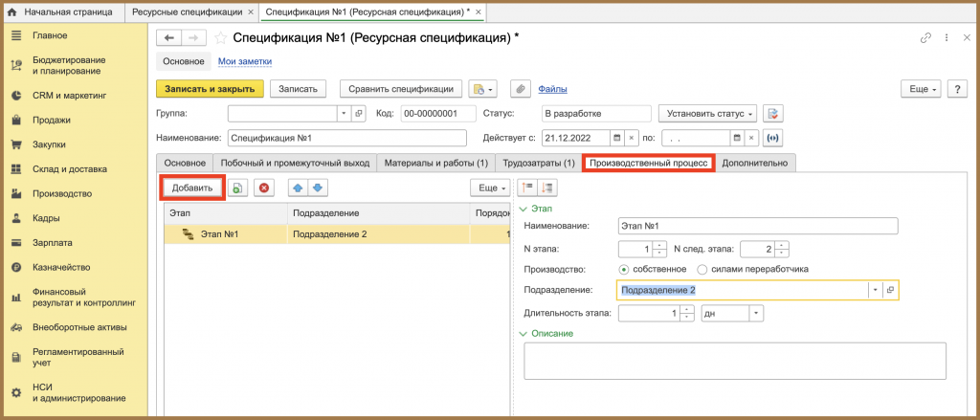This screenshot has width=980, height=420.
Task: Click Записать и закрыть button
Action: (210, 89)
